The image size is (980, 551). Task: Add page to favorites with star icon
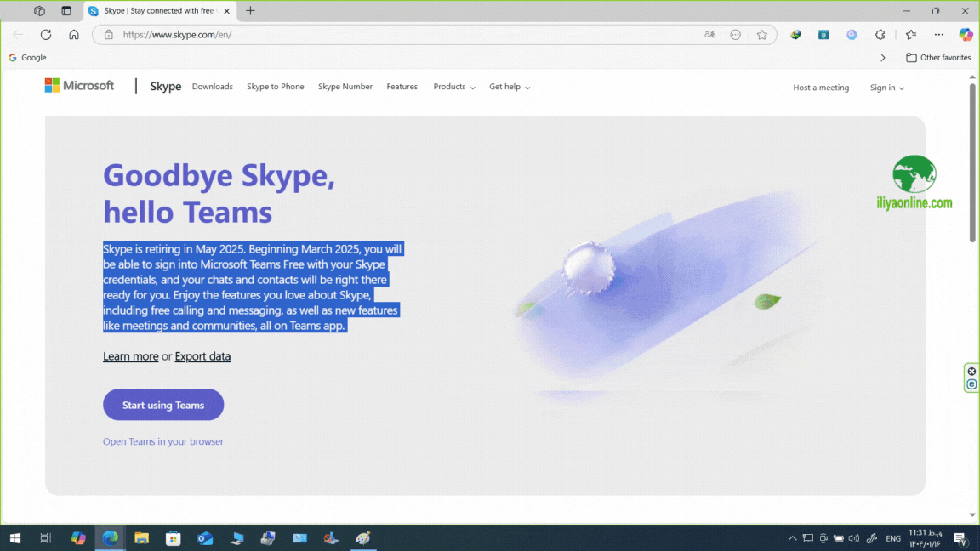coord(761,35)
